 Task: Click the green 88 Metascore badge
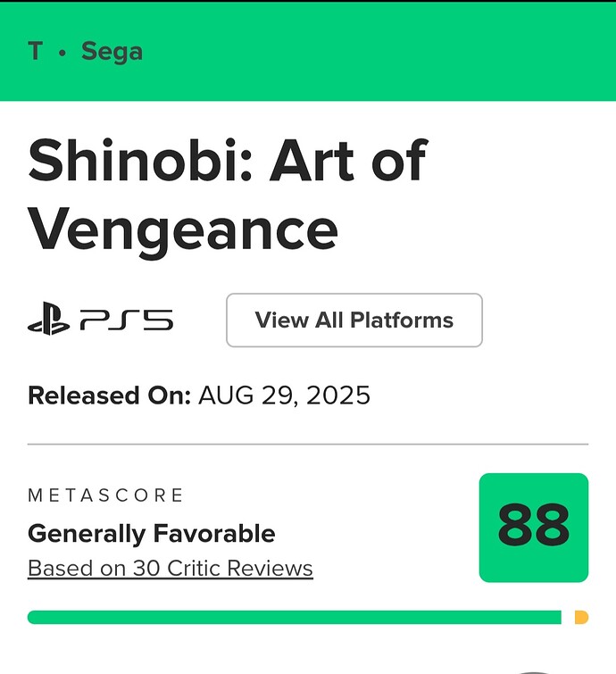tap(534, 528)
